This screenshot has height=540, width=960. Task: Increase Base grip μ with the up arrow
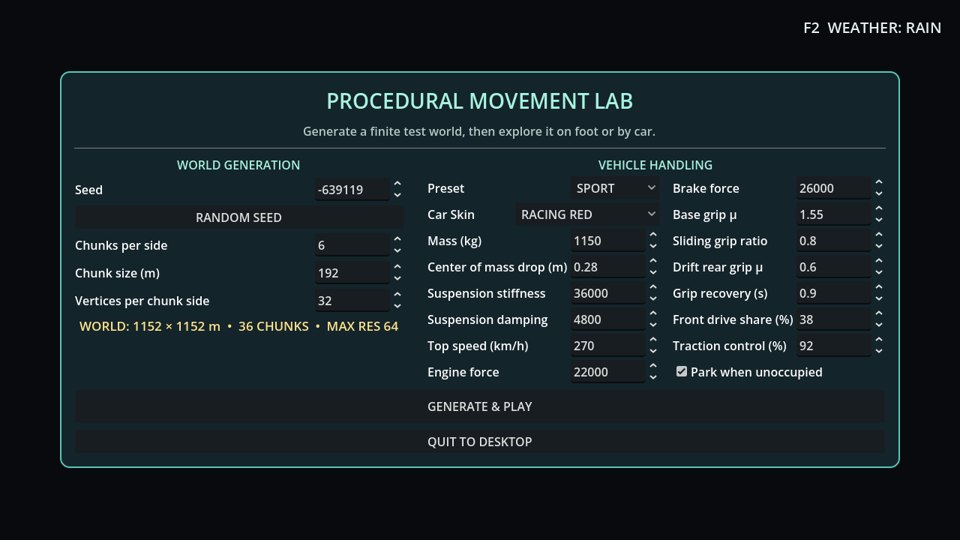coord(879,209)
